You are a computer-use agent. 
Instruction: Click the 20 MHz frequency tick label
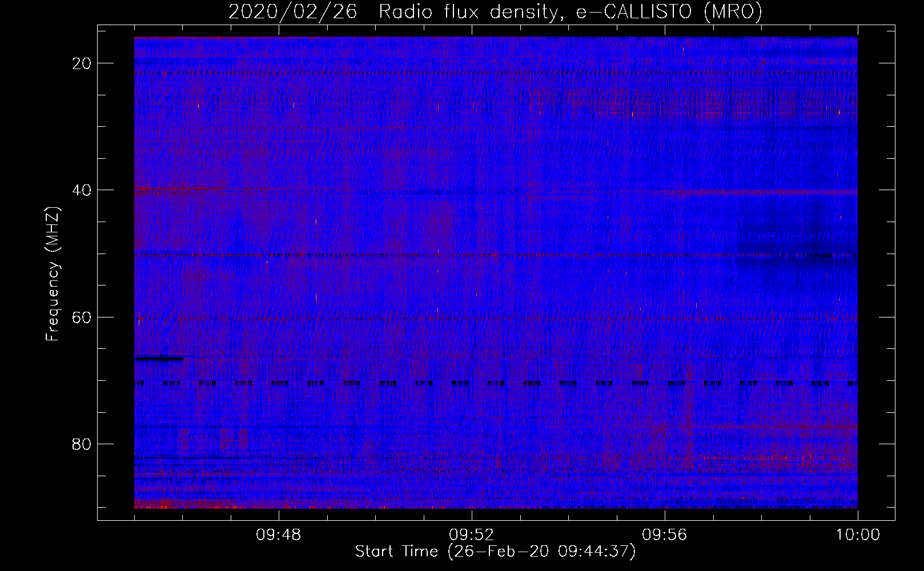pos(82,63)
